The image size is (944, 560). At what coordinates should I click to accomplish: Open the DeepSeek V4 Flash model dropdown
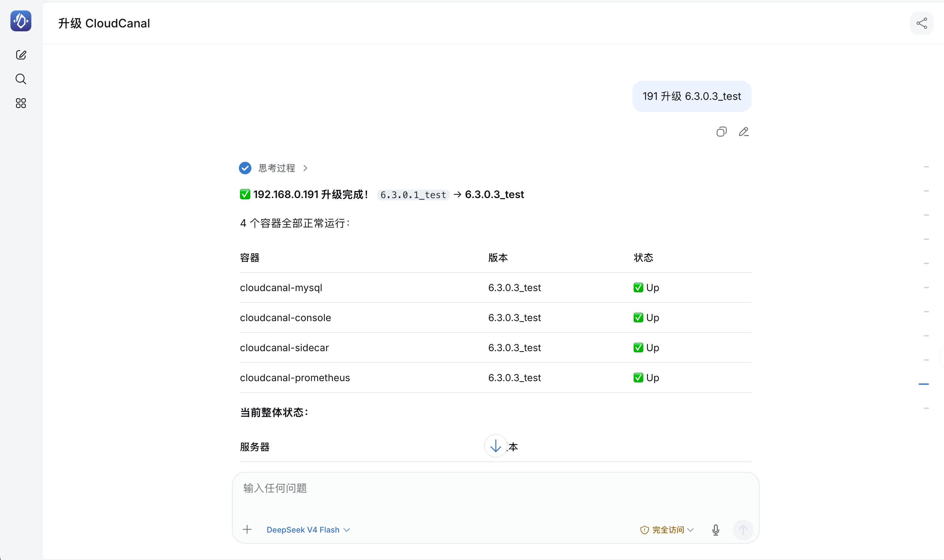pos(308,530)
